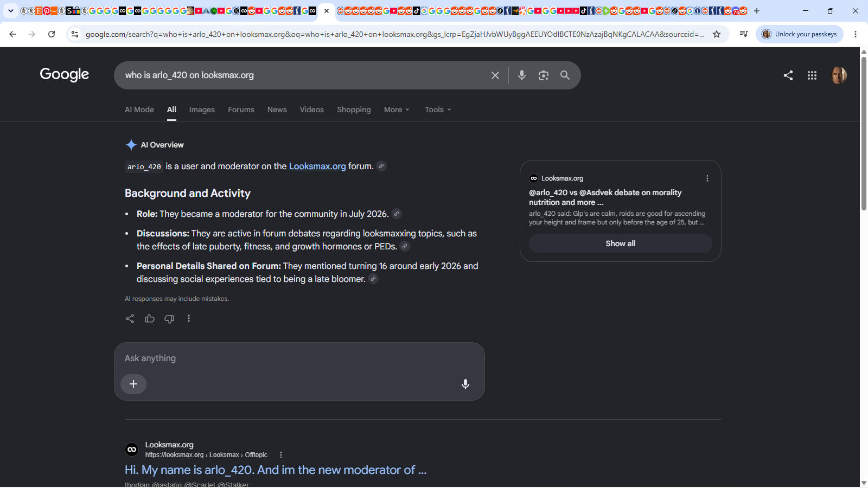Open source link beside the Discussions bullet

coord(405,246)
